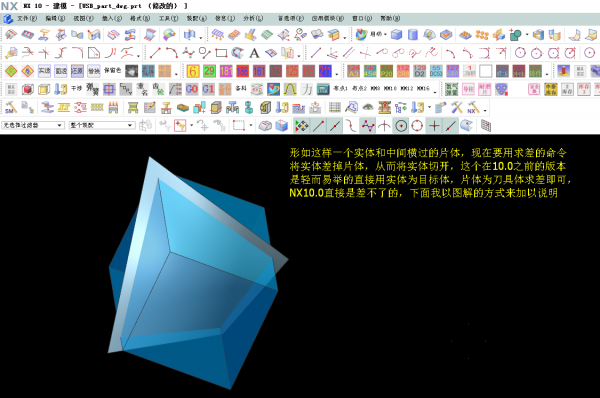This screenshot has width=600, height=398.
Task: Expand the color swatch toolbar options arrow
Action: [x=337, y=73]
